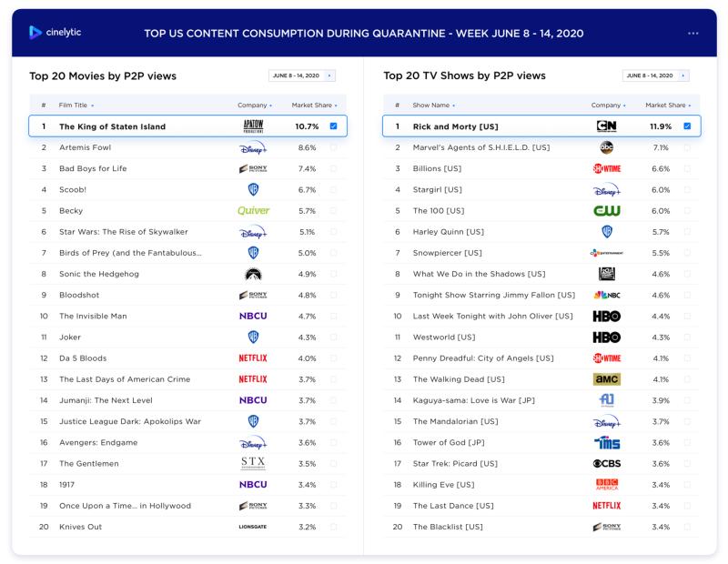Click the Jumanji: The Next Level title
Screen dimensions: 728x564
tap(106, 400)
